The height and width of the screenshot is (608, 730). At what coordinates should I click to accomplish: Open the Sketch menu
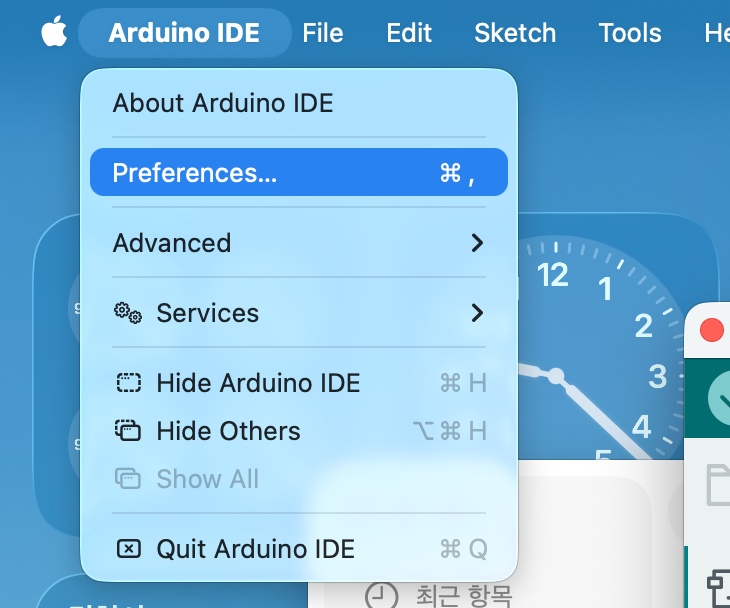point(515,33)
